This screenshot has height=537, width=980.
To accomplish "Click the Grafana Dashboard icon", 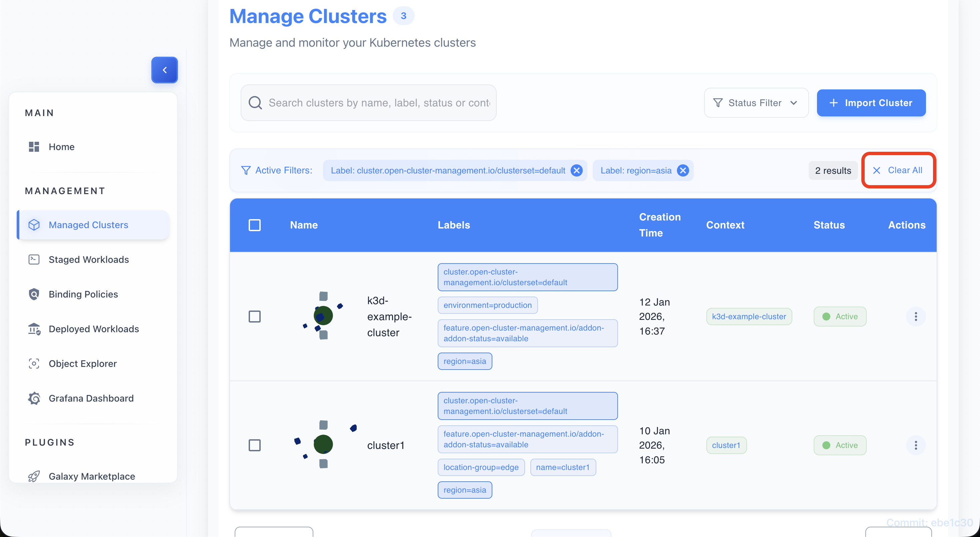I will (34, 398).
